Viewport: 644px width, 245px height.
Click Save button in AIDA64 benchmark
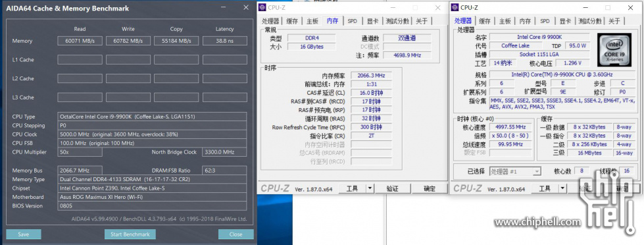[x=24, y=234]
